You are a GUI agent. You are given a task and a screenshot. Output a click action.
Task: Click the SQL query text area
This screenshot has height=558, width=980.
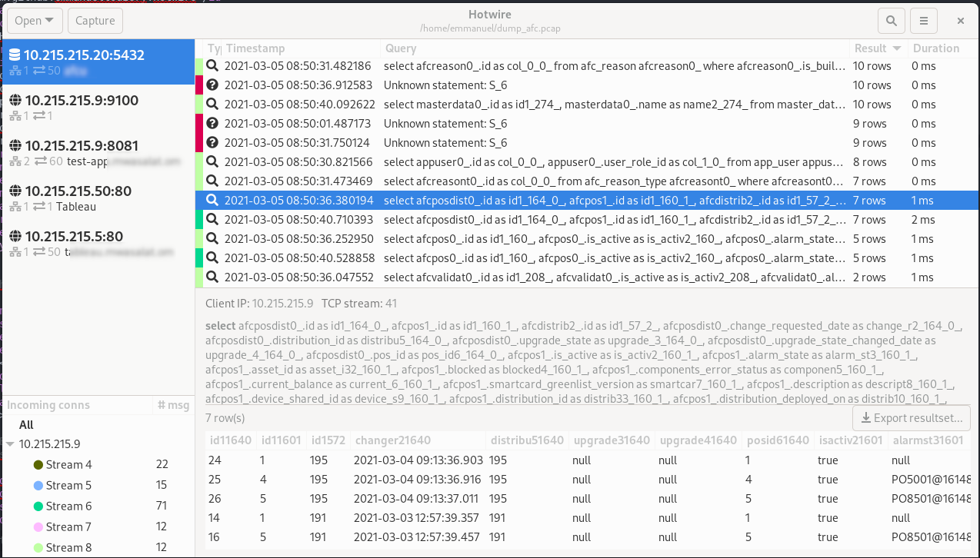585,362
